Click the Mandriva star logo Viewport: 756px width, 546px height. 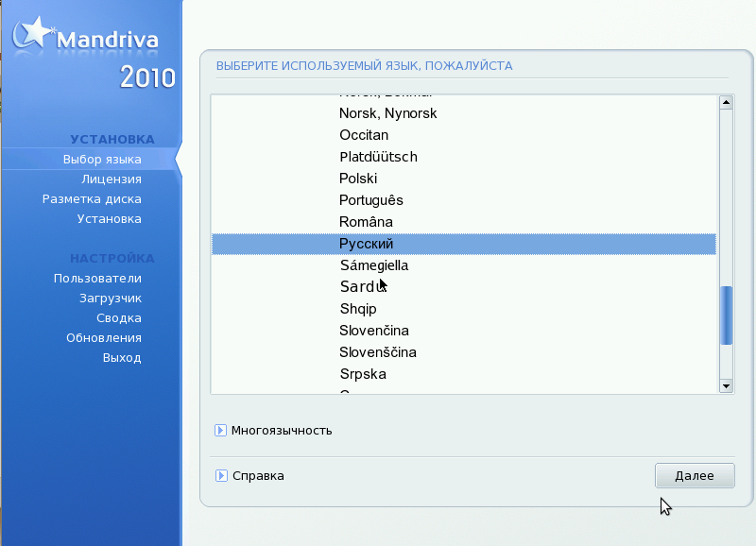32,33
